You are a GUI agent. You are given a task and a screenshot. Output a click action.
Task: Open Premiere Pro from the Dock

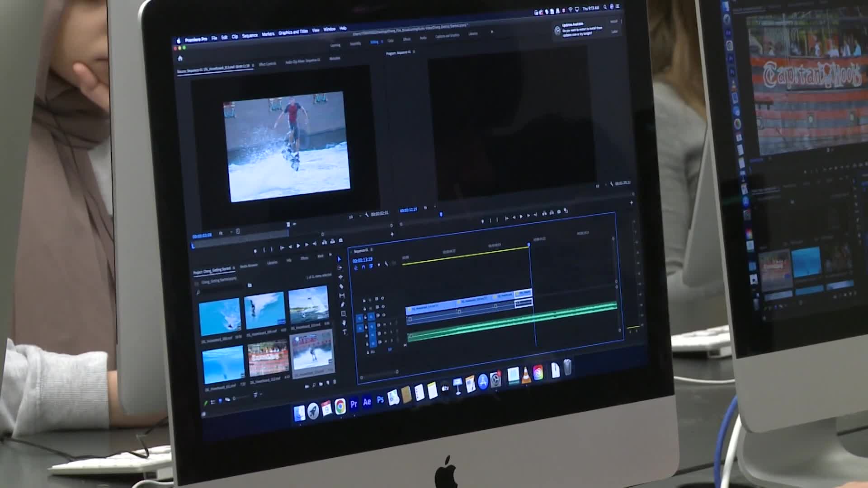(354, 404)
